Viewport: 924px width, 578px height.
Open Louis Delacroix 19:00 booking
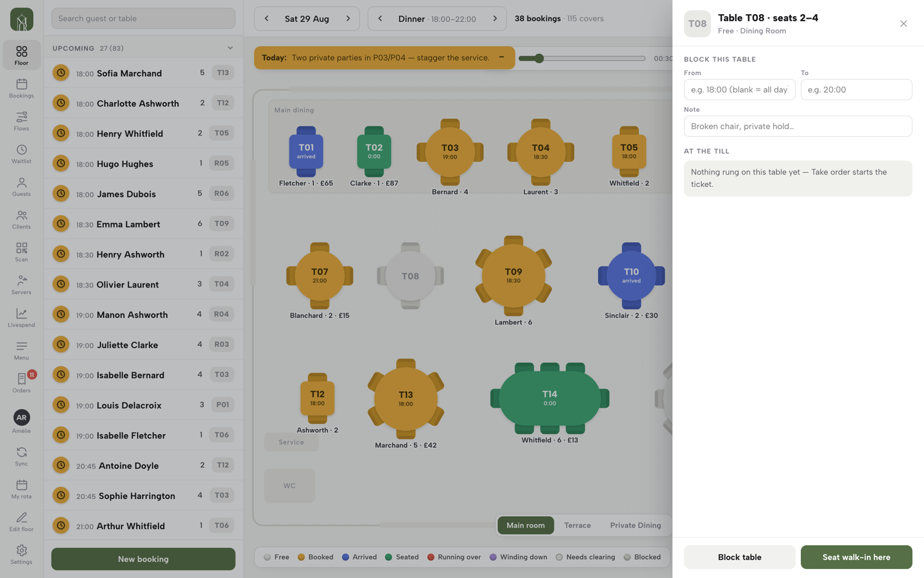143,405
